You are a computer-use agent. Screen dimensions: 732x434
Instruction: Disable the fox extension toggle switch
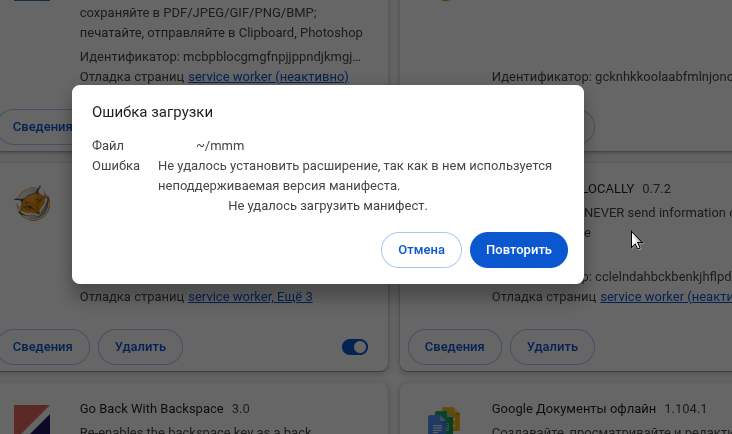[x=355, y=347]
